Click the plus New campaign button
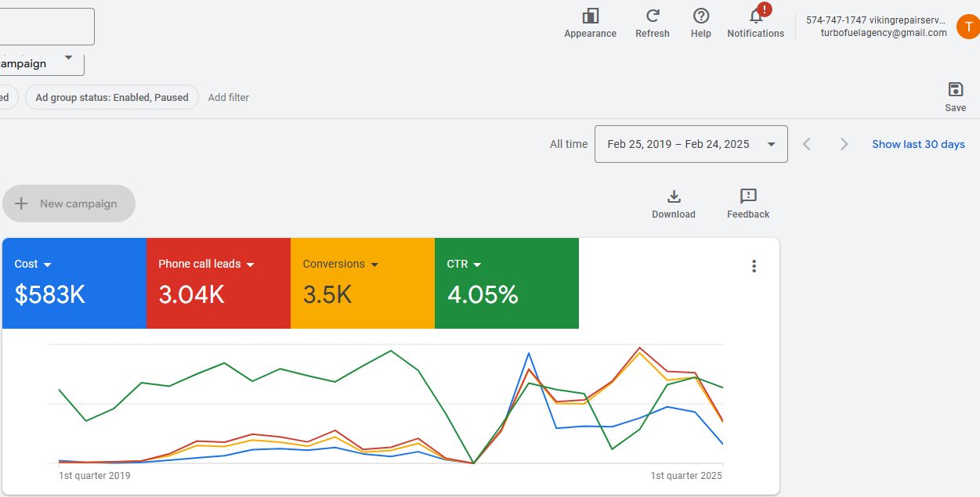Image resolution: width=980 pixels, height=497 pixels. click(69, 203)
